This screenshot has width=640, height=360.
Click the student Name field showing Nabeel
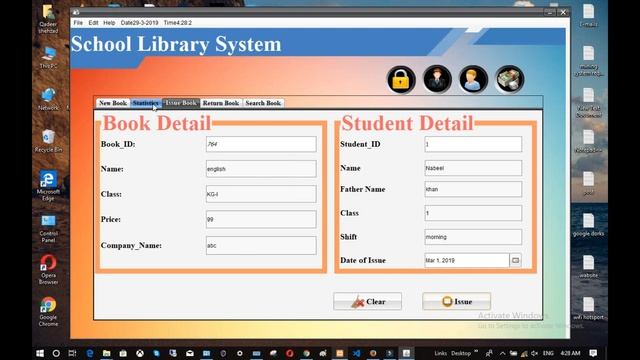tap(473, 168)
